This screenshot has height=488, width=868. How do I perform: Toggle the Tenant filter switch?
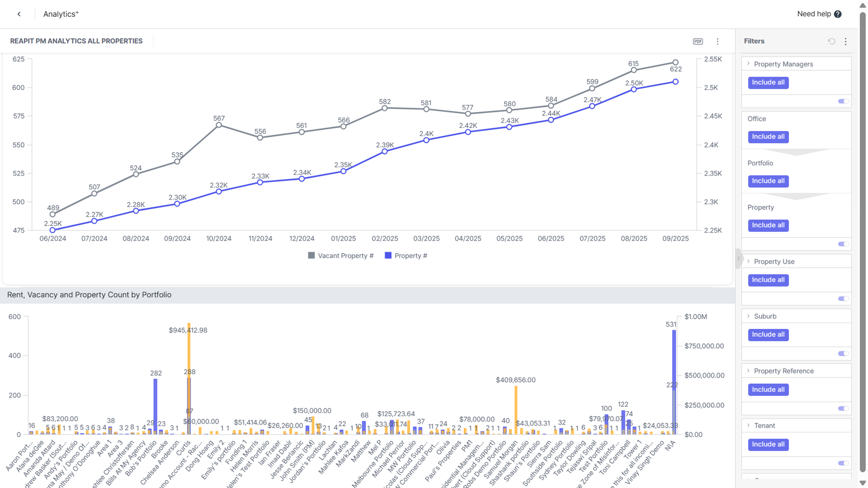click(x=843, y=463)
